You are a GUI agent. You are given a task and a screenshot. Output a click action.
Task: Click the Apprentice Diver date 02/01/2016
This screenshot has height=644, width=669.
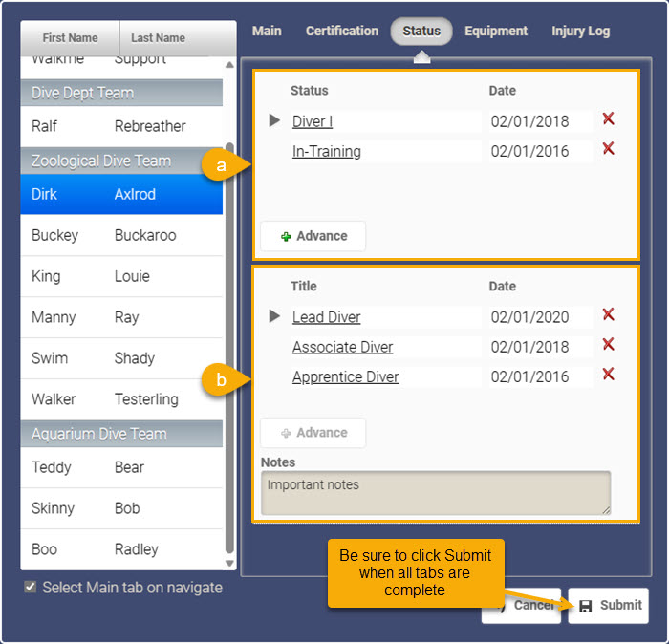click(x=541, y=377)
